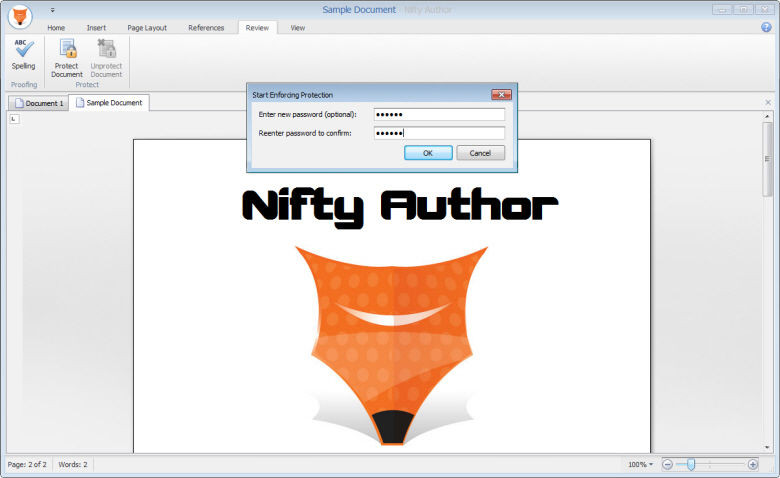Open the 100% zoom level dropdown

pyautogui.click(x=641, y=465)
